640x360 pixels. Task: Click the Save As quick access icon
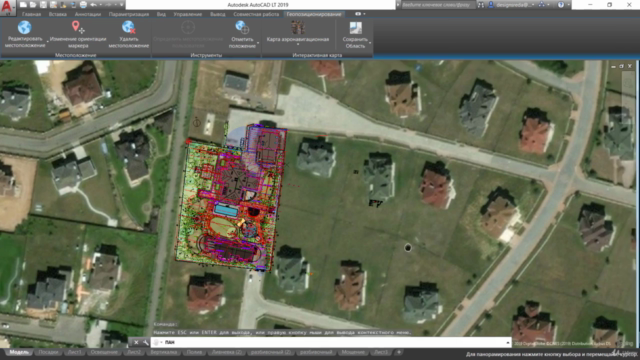tap(53, 5)
